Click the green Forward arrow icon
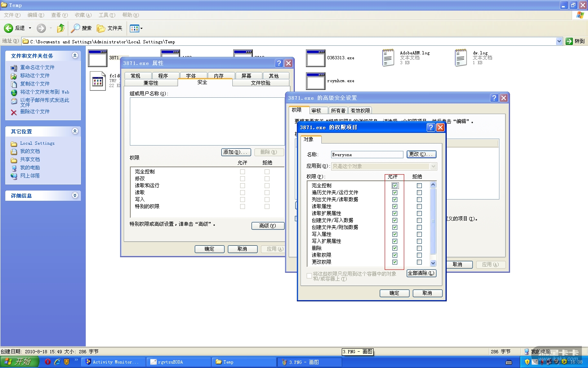The height and width of the screenshot is (368, 588). click(41, 28)
